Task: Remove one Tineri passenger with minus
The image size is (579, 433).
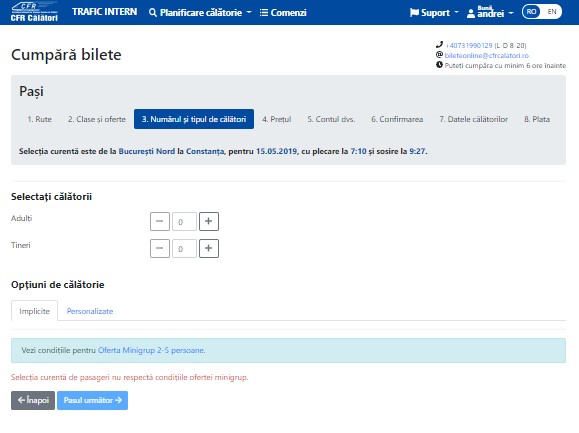Action: click(x=160, y=248)
